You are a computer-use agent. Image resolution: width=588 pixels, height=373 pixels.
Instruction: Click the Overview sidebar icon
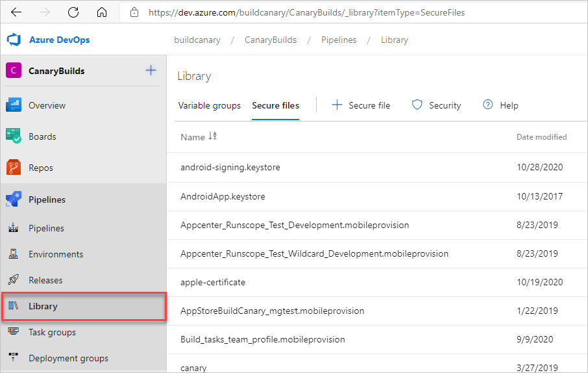coord(14,105)
